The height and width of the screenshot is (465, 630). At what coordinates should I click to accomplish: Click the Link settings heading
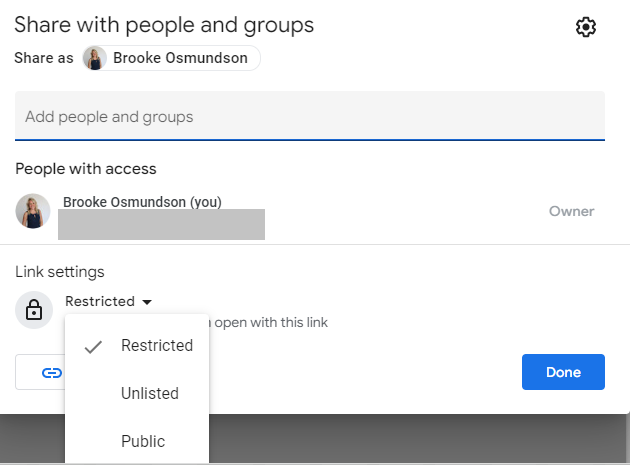coord(59,272)
